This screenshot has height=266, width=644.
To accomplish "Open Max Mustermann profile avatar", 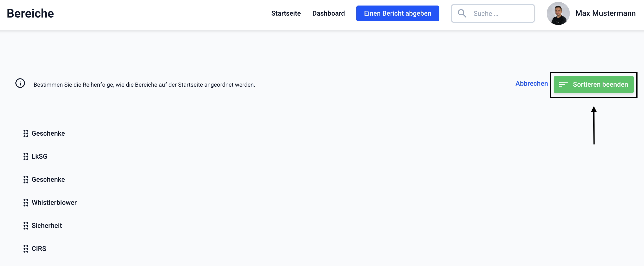I will [558, 13].
